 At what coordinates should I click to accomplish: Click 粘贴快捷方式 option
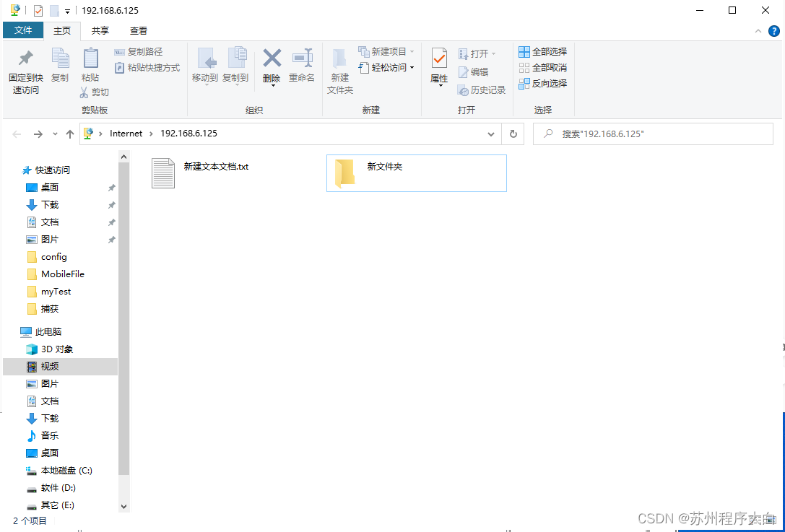pos(147,68)
